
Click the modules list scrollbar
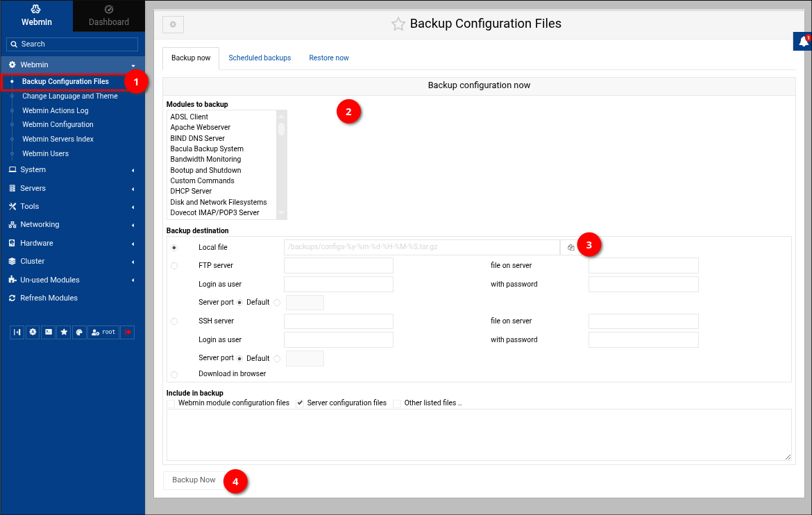click(281, 130)
